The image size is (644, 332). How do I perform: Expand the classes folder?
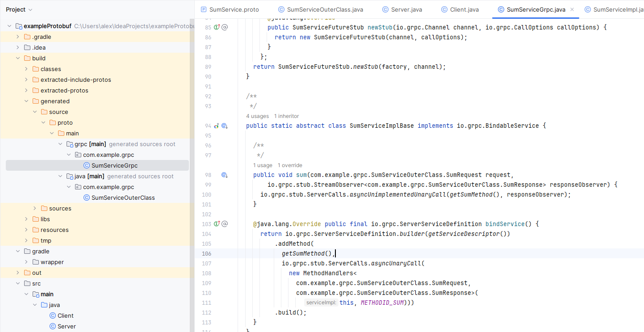click(26, 69)
